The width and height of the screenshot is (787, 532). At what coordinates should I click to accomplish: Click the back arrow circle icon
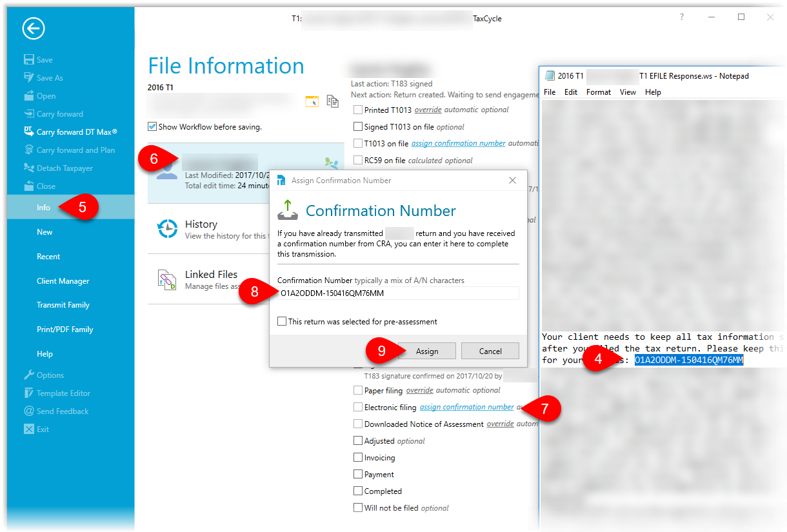pos(34,28)
